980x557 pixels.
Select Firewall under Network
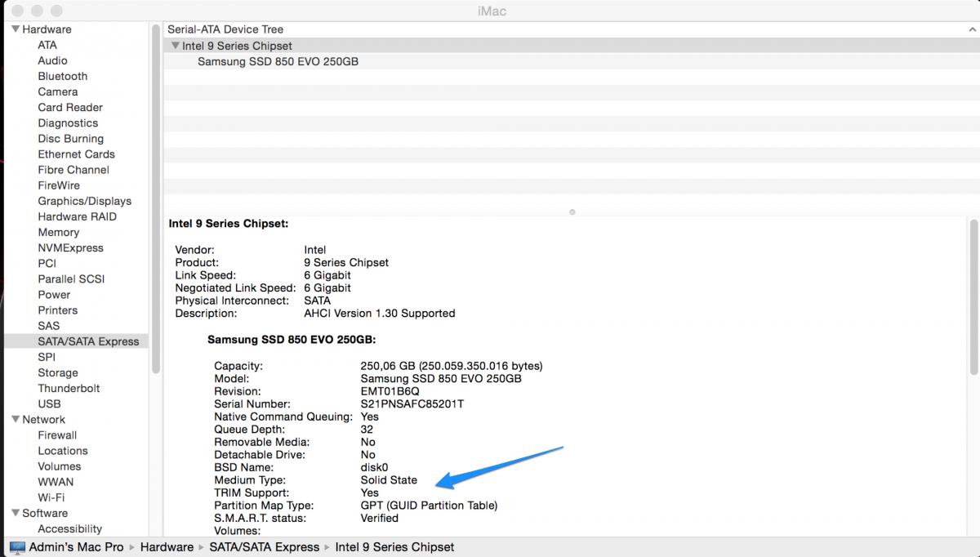point(57,435)
